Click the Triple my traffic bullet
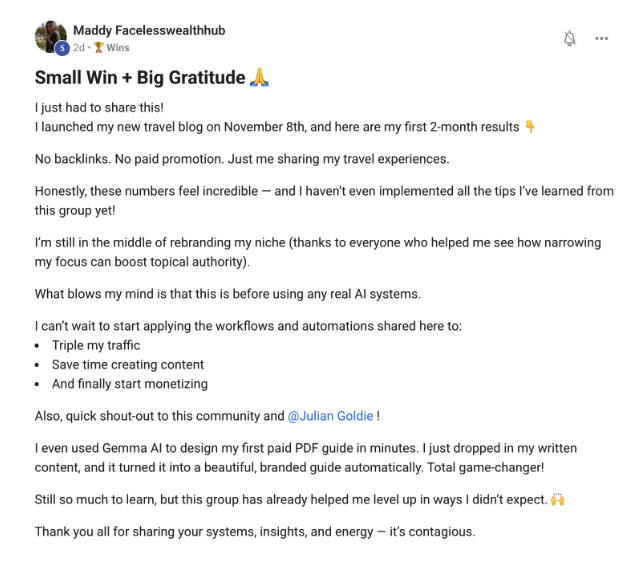The height and width of the screenshot is (575, 626). click(x=96, y=345)
